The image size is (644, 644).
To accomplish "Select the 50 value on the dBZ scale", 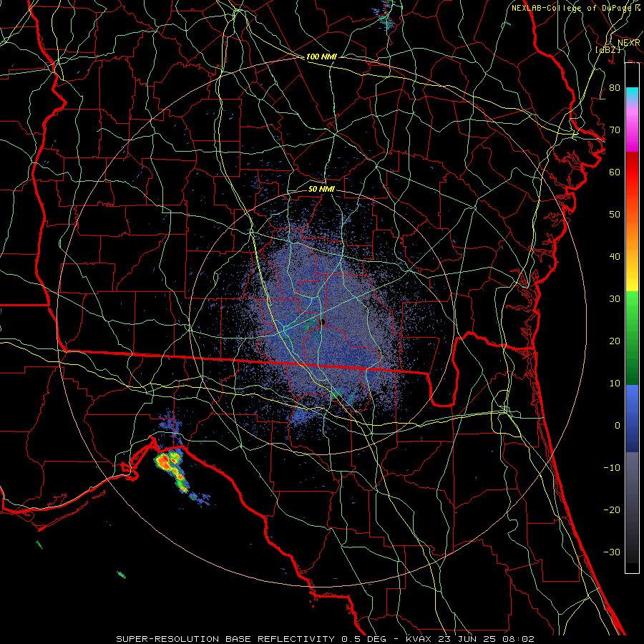I will click(615, 215).
